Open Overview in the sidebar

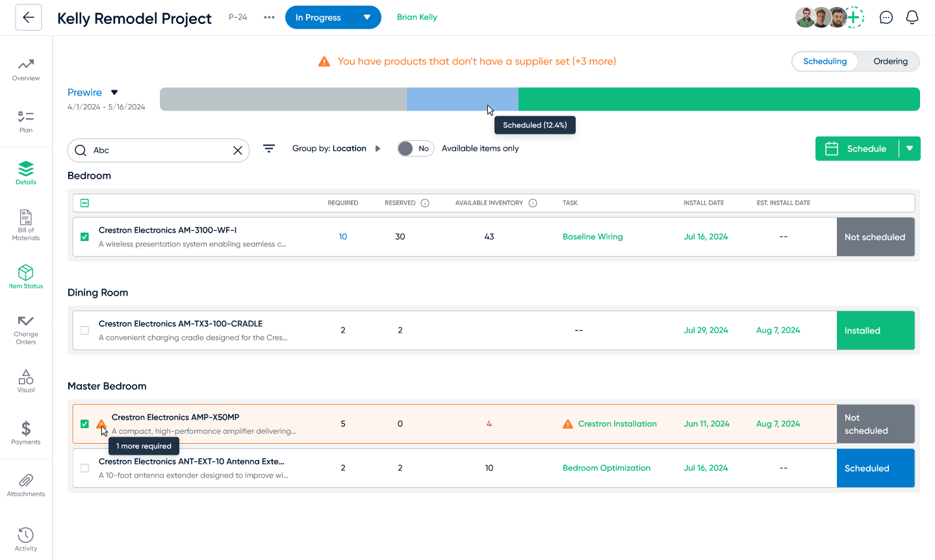(26, 70)
